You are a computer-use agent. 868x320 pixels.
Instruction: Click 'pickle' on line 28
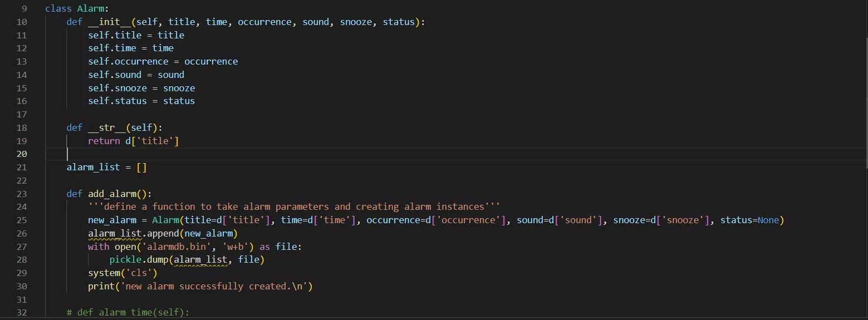(125, 260)
